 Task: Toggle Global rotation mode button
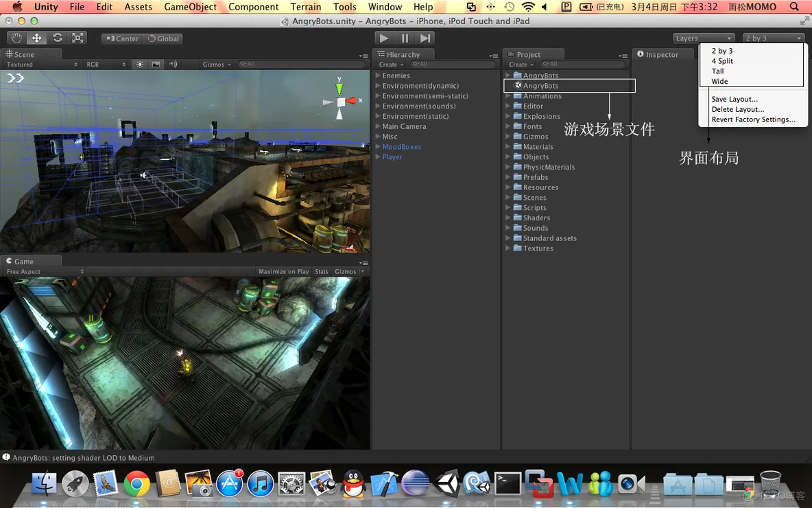163,38
